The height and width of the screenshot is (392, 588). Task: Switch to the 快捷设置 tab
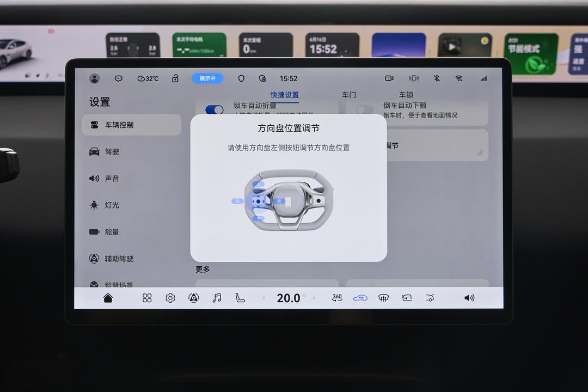pyautogui.click(x=285, y=95)
